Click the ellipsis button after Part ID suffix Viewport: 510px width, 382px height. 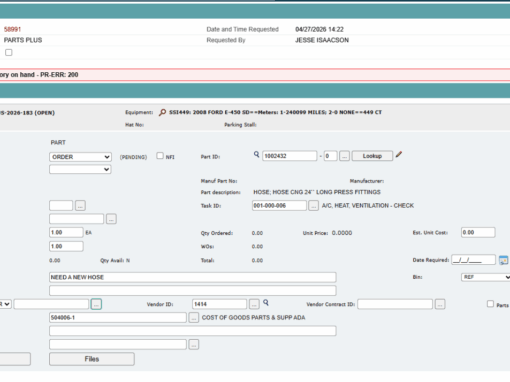pyautogui.click(x=345, y=156)
